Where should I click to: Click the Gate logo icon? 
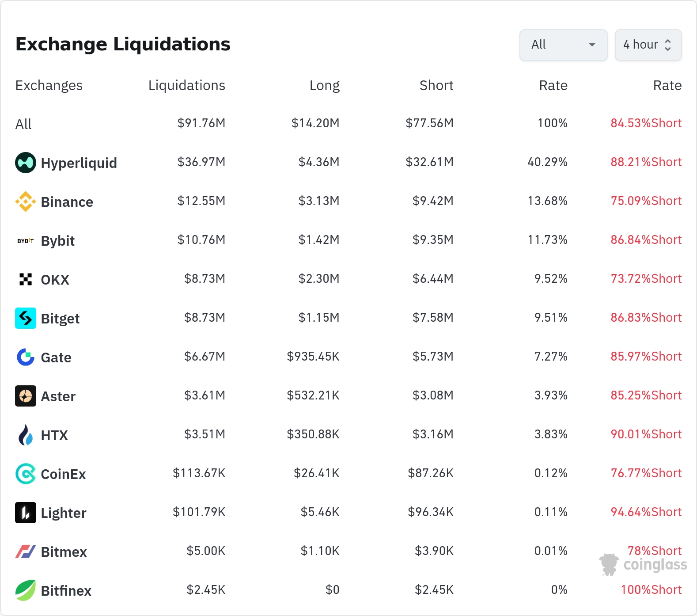point(26,357)
